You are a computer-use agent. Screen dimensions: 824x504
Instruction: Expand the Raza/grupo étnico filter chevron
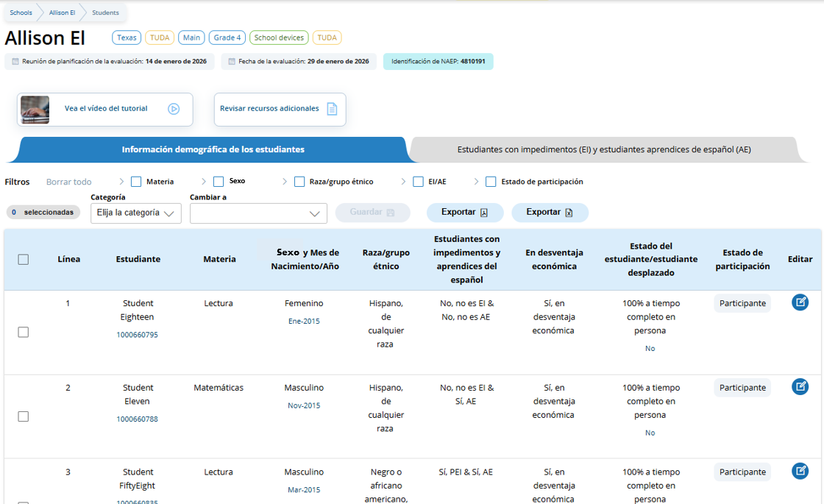[285, 182]
